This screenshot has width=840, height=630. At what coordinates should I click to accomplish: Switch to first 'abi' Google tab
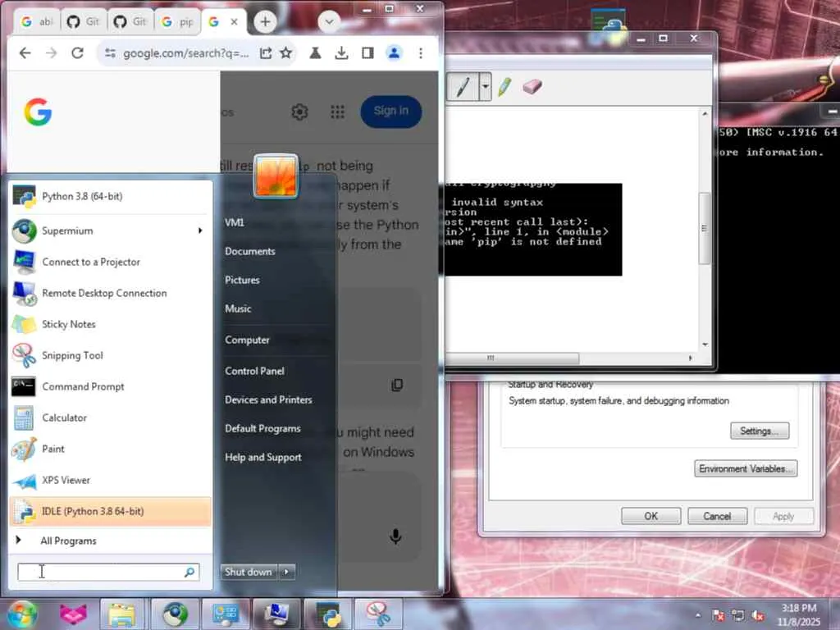pos(36,22)
